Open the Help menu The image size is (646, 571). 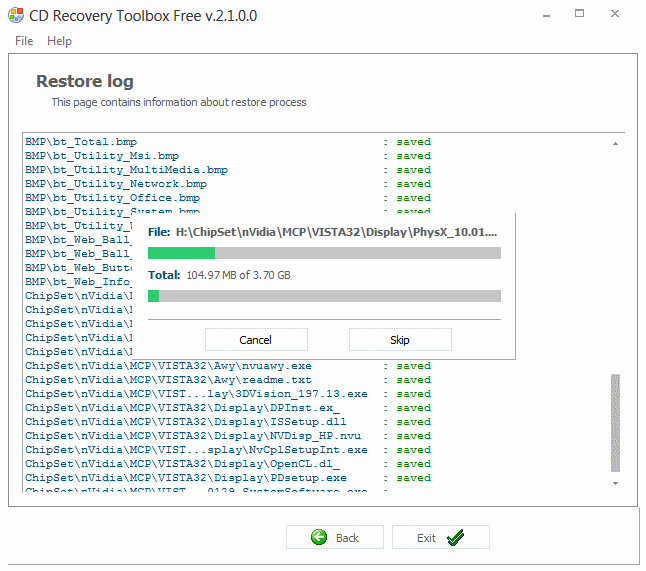(59, 41)
